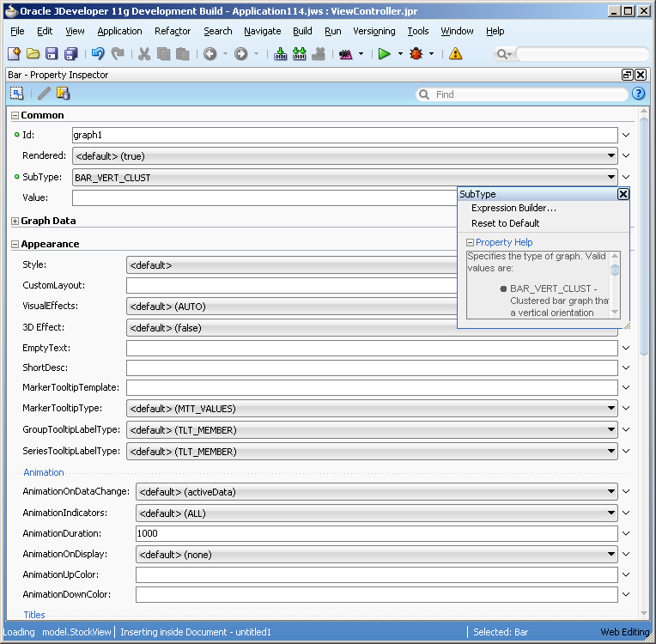The width and height of the screenshot is (656, 644).
Task: Click the Debug ladybug icon
Action: point(416,53)
